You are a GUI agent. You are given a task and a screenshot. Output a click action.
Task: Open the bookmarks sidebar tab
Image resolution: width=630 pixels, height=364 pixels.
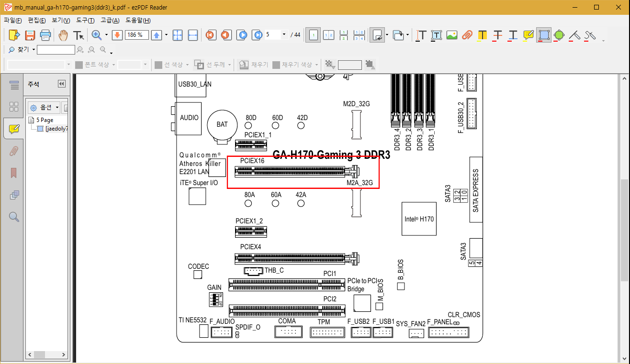(x=14, y=173)
